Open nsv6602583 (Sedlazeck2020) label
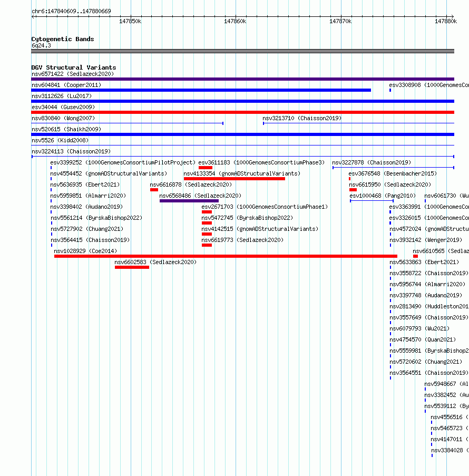 [x=155, y=263]
